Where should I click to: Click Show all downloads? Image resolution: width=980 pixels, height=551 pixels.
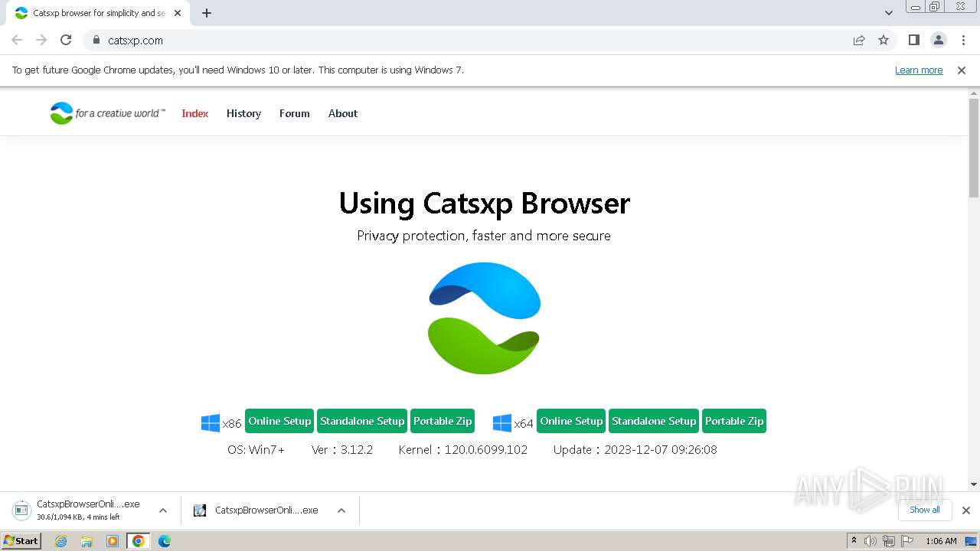tap(924, 510)
